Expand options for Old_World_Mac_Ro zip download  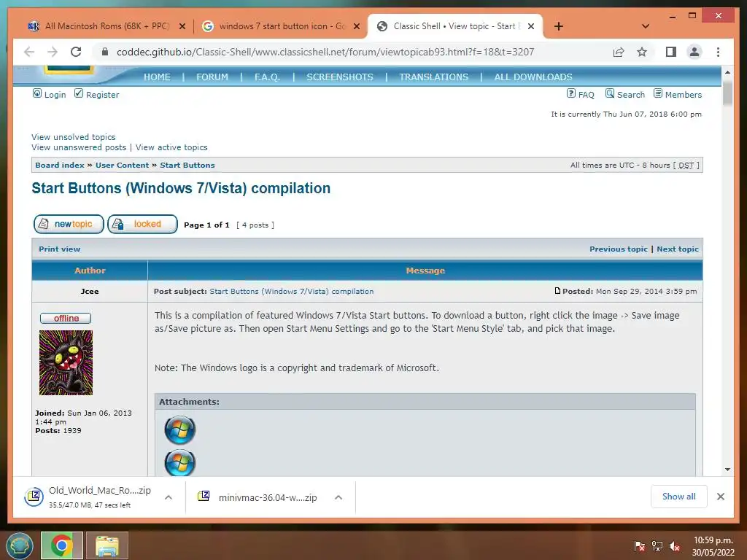169,497
